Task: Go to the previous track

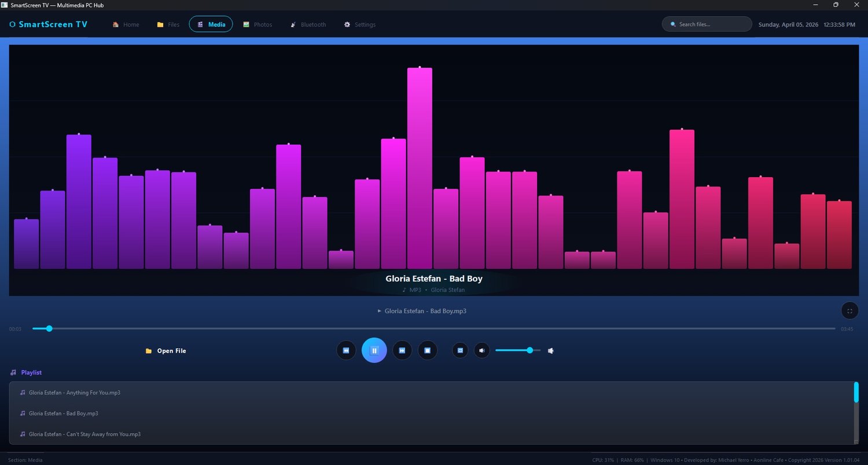Action: [346, 350]
